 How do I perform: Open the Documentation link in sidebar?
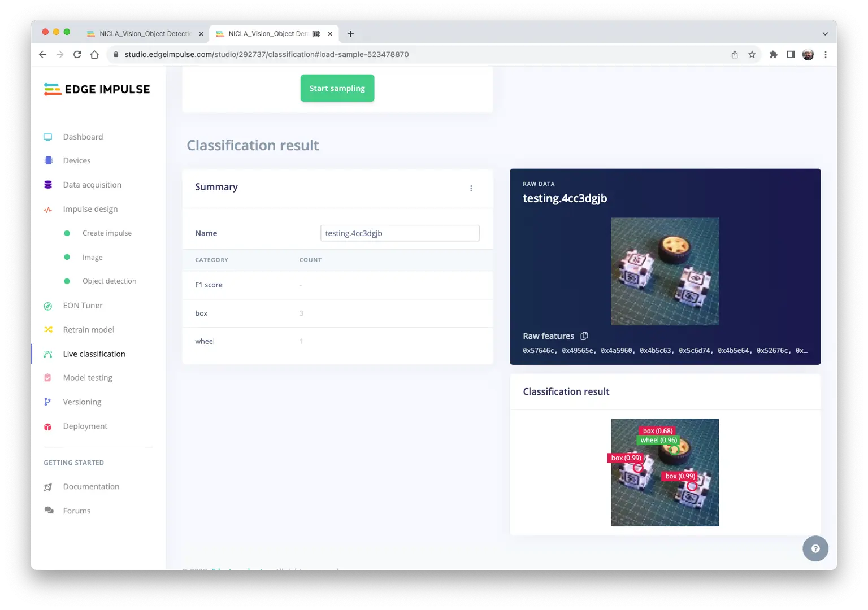pos(91,486)
